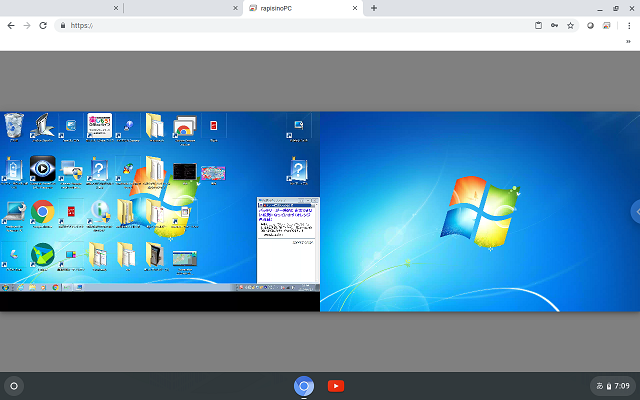The height and width of the screenshot is (400, 640).
Task: View site info via the lock icon
Action: [62, 25]
